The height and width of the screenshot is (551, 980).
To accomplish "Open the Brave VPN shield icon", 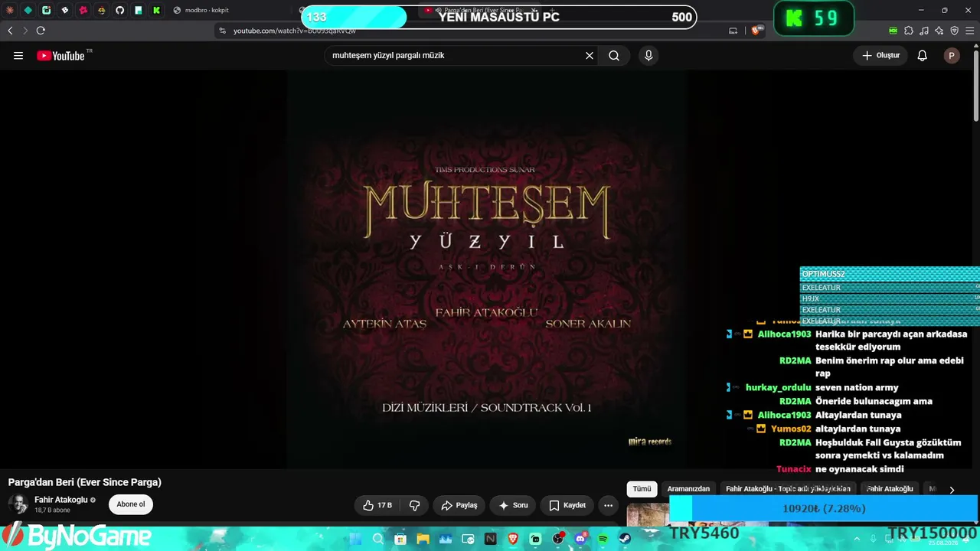I will [x=955, y=31].
